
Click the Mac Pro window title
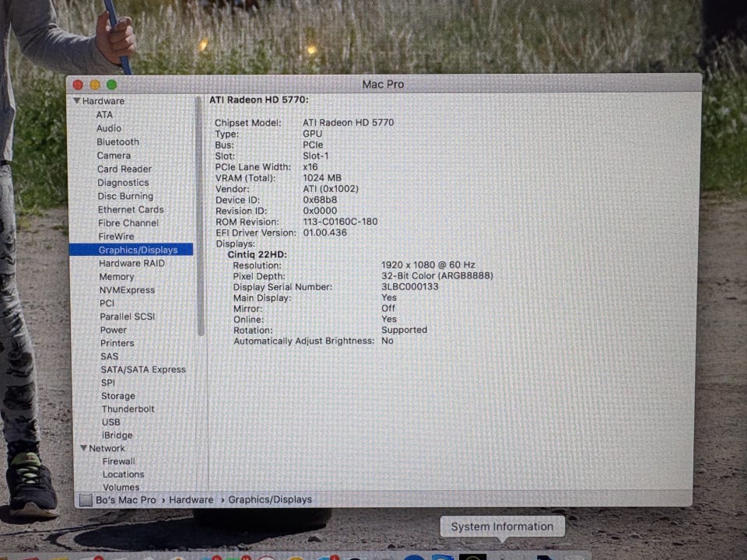[383, 84]
